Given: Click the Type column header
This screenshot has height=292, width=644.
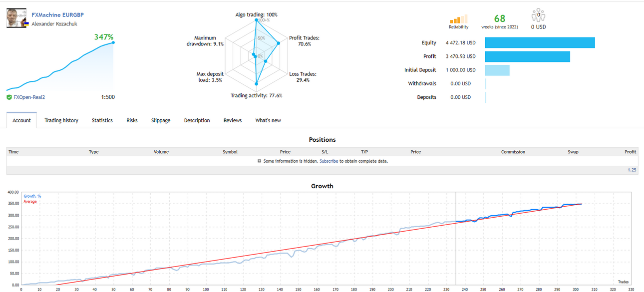Looking at the screenshot, I should point(93,152).
